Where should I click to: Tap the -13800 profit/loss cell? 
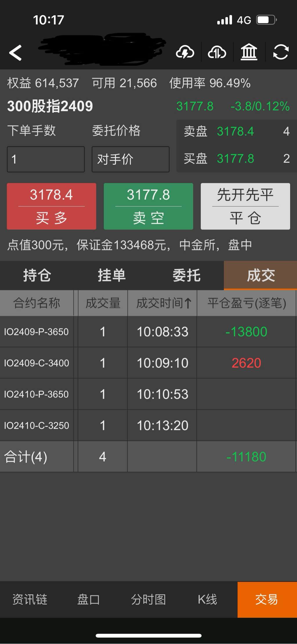tap(246, 331)
